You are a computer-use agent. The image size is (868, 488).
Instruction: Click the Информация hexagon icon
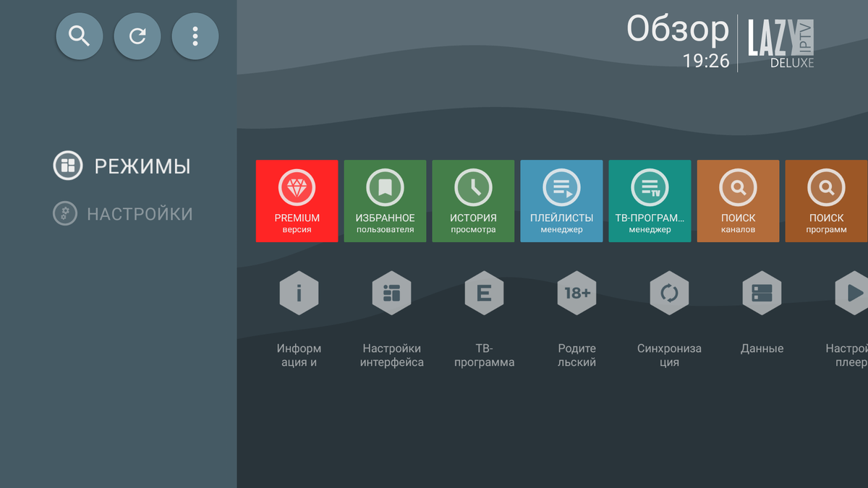[x=299, y=294]
